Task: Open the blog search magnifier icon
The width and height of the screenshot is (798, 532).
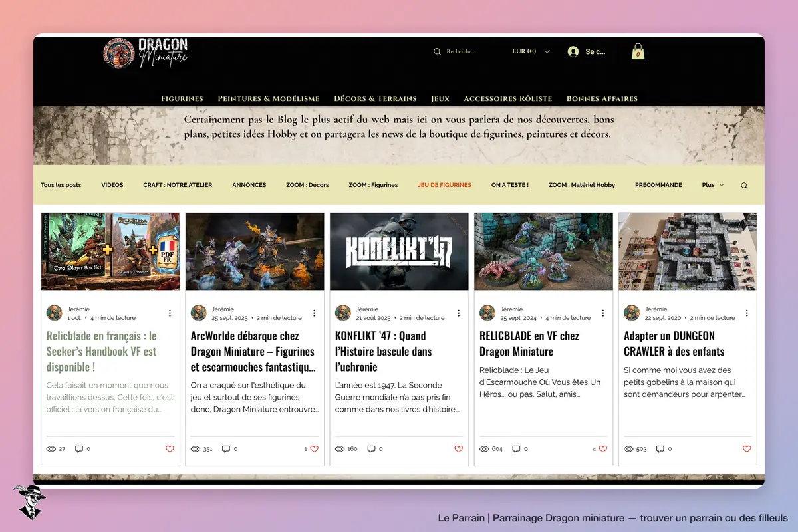Action: tap(744, 186)
